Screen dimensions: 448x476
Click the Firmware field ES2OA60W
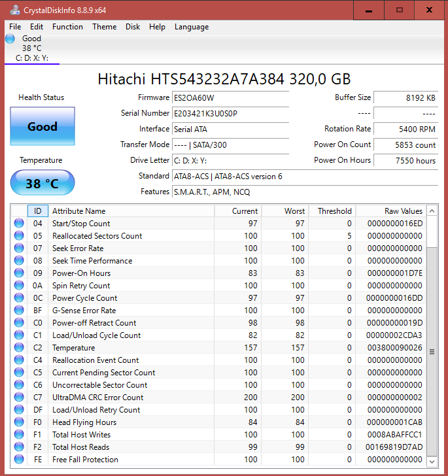(x=230, y=98)
